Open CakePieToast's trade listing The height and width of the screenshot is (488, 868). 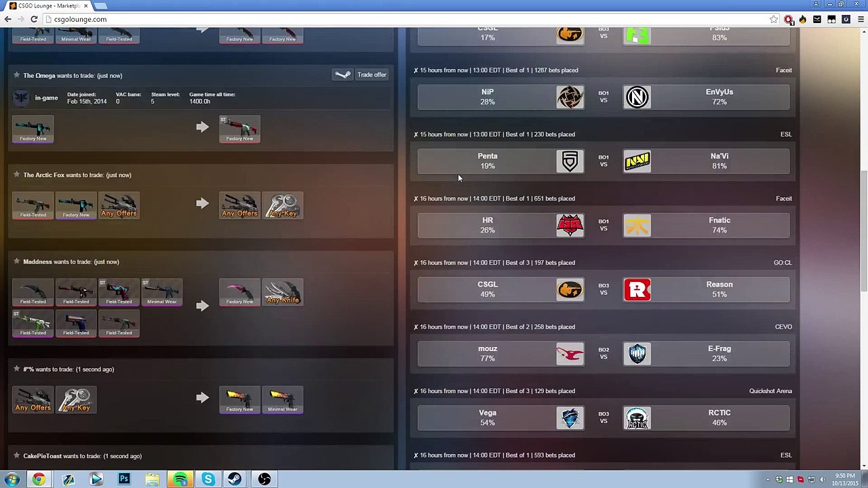pyautogui.click(x=82, y=456)
